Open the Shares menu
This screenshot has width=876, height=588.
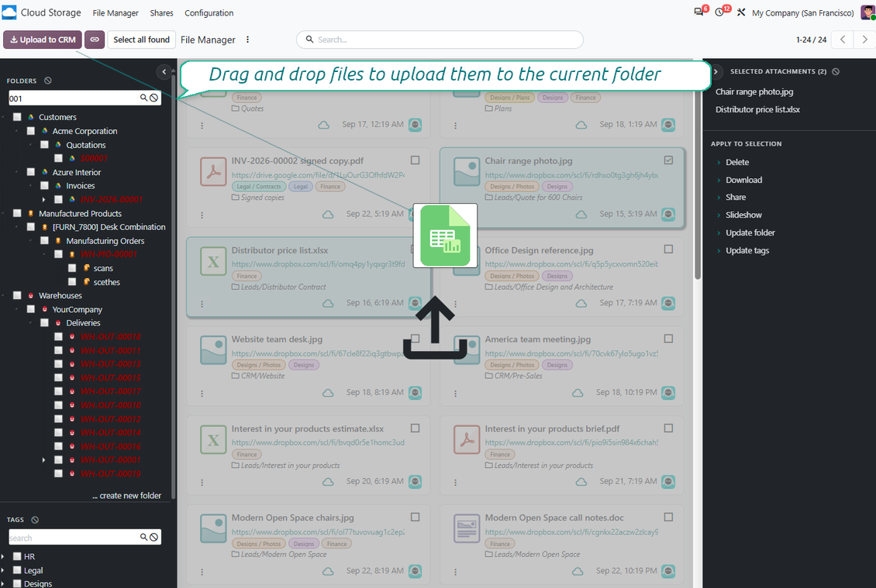click(x=161, y=13)
